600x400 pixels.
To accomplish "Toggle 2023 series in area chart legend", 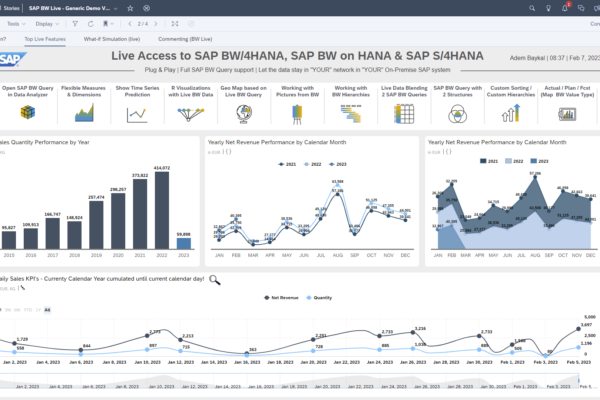I will pos(539,161).
